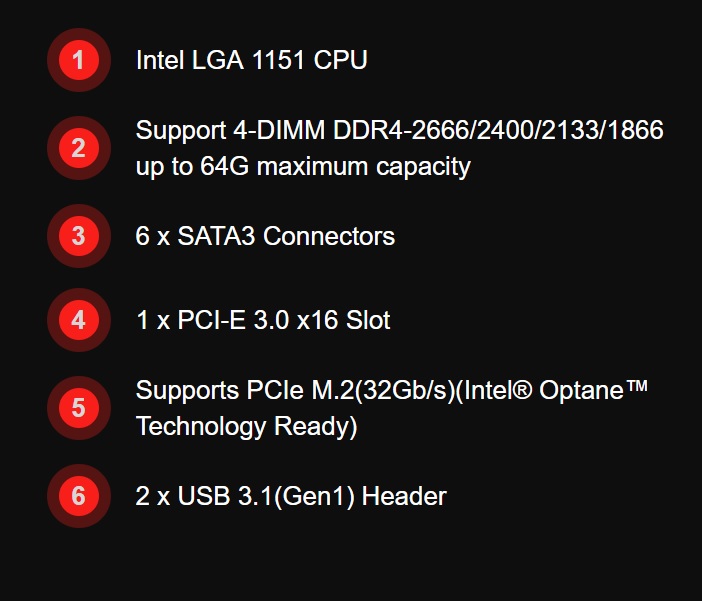Click the word Connectors in item three

pyautogui.click(x=329, y=236)
